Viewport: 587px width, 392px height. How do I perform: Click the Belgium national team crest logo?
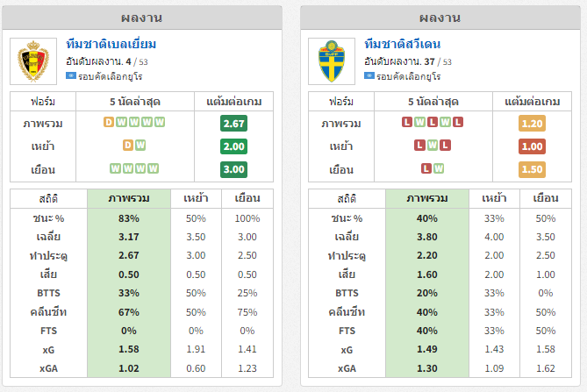tap(33, 61)
